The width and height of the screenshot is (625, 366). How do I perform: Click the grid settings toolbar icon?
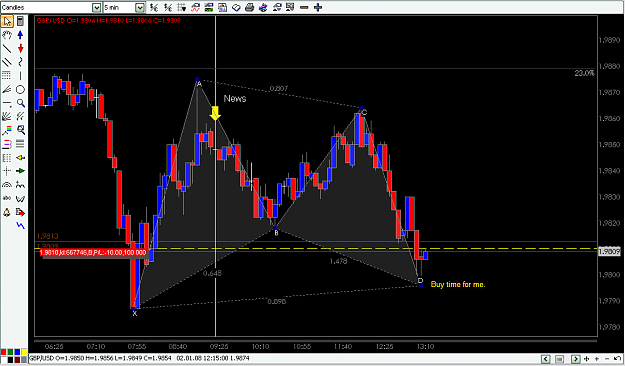pyautogui.click(x=182, y=7)
